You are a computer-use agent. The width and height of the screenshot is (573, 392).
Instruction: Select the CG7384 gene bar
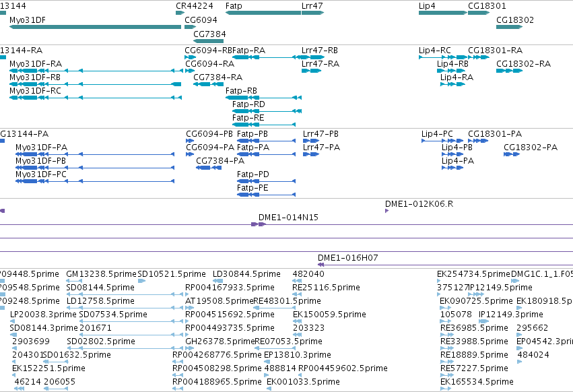click(x=208, y=41)
